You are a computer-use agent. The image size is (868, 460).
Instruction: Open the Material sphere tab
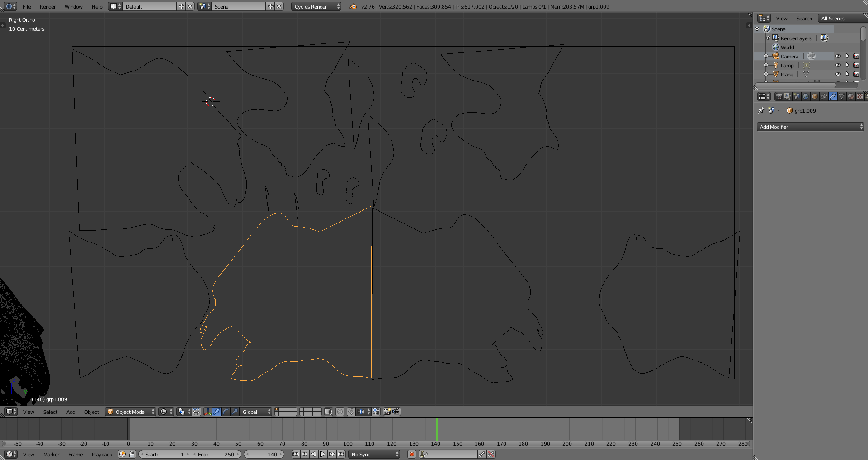click(851, 96)
